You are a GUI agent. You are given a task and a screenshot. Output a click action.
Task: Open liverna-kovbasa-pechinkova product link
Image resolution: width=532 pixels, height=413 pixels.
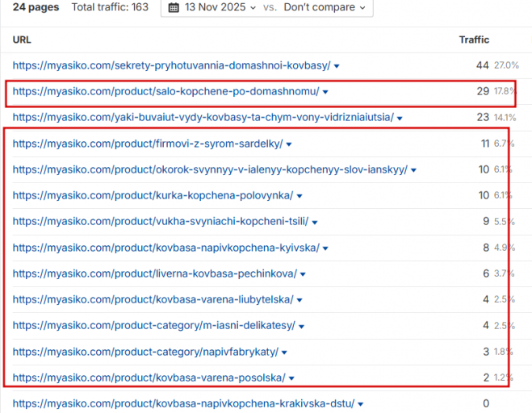tap(155, 273)
